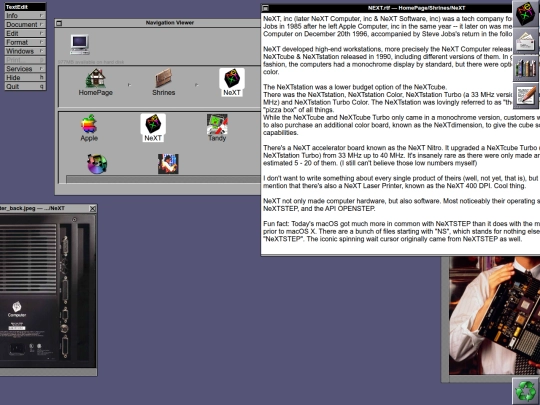Open the Recycler dock icon
Screen dimensions: 540x405
(526, 391)
